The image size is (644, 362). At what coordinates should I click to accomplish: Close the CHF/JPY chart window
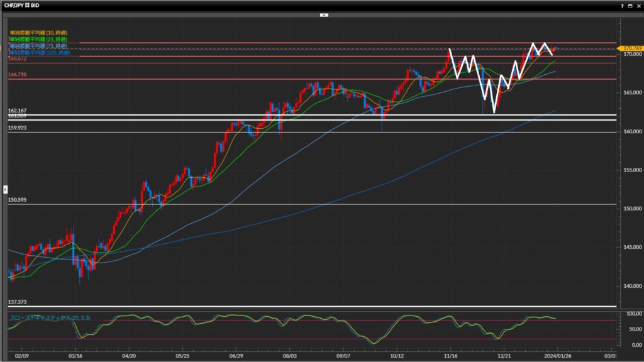click(x=638, y=5)
